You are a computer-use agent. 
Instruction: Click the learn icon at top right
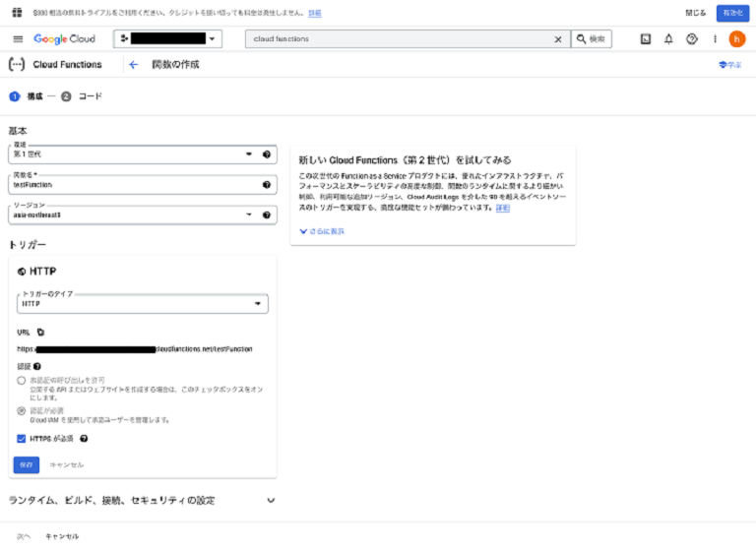(x=729, y=65)
